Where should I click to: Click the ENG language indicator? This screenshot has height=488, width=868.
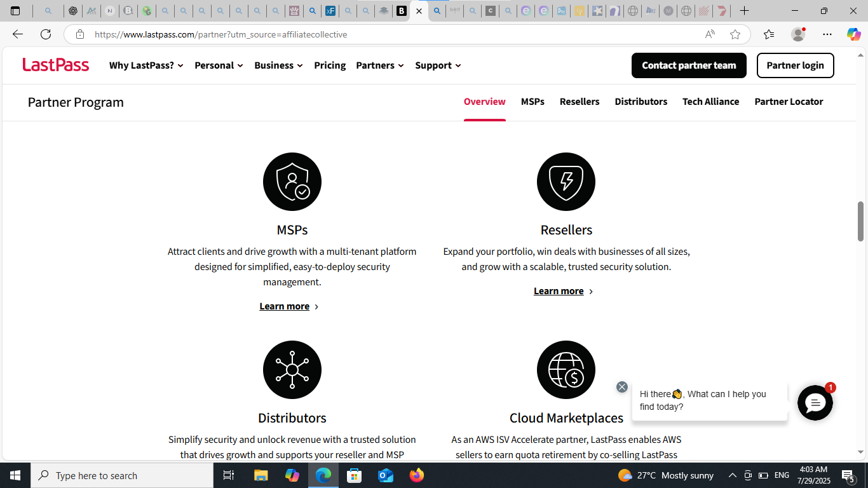click(x=782, y=475)
